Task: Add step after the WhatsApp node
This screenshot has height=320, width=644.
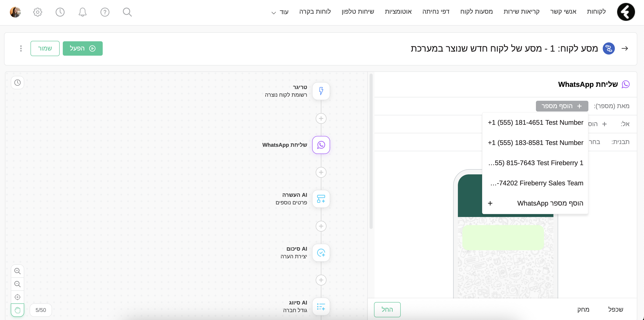Action: [321, 172]
